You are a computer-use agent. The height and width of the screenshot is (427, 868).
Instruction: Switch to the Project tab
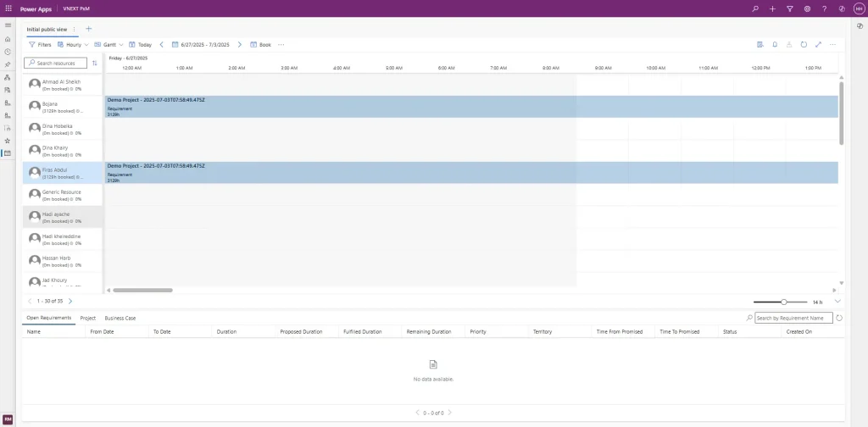point(87,318)
